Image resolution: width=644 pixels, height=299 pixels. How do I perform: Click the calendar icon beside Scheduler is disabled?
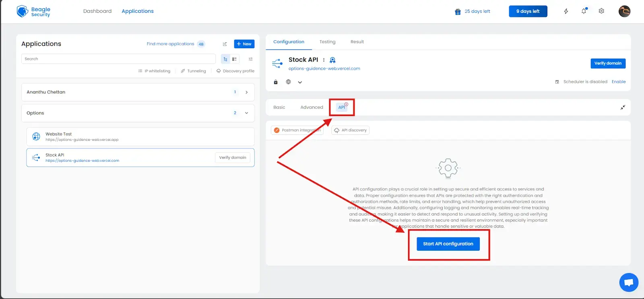coord(557,82)
